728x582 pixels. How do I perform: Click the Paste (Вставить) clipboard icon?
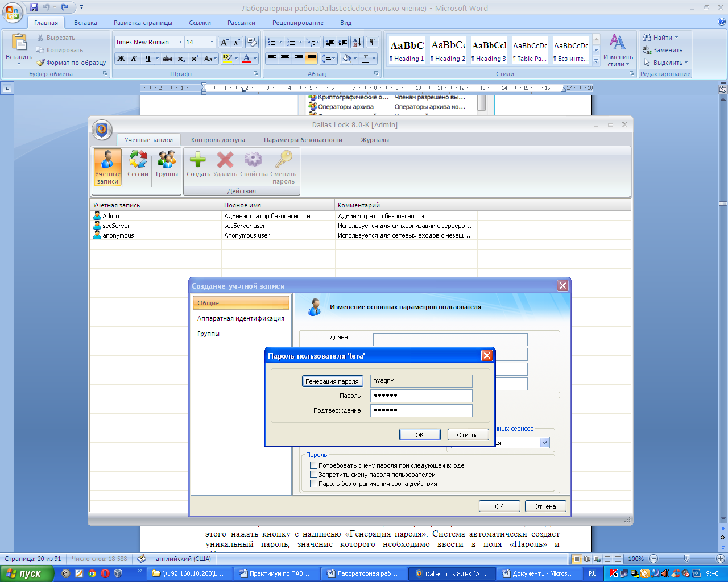[19, 43]
